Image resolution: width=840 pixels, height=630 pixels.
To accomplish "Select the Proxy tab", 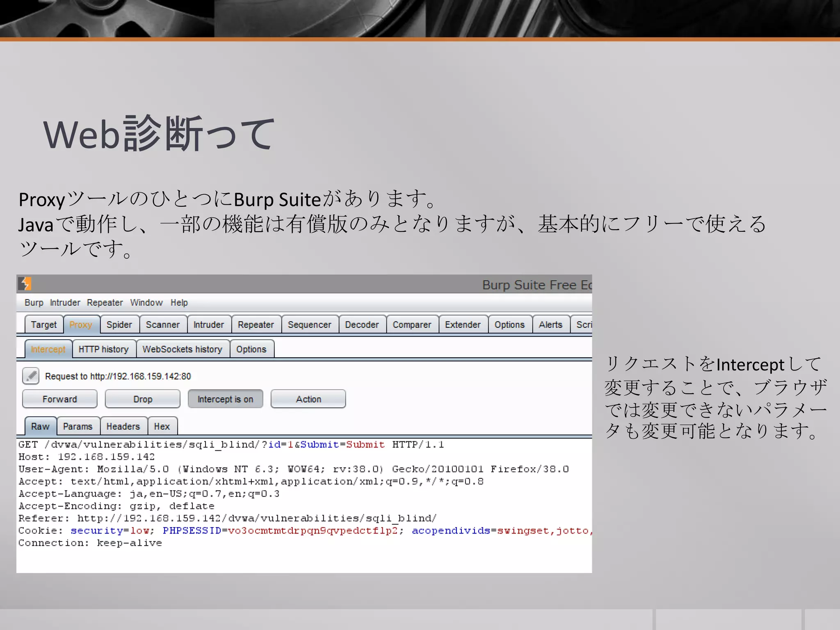I will click(81, 324).
